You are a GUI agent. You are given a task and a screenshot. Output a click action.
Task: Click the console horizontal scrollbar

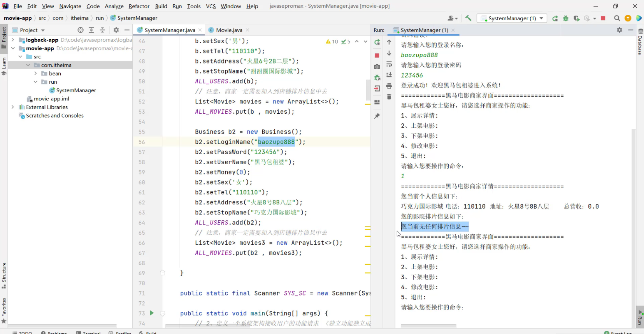tap(428, 326)
